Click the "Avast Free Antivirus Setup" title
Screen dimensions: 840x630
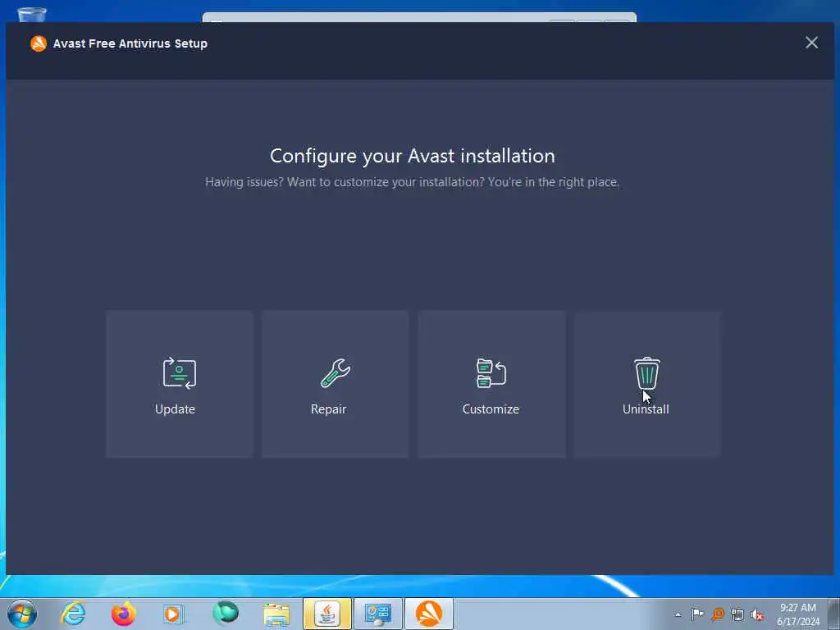pos(130,43)
